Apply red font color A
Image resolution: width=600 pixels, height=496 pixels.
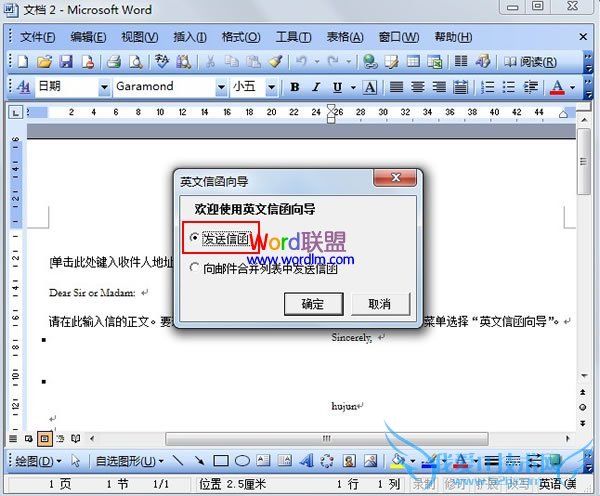[x=557, y=87]
